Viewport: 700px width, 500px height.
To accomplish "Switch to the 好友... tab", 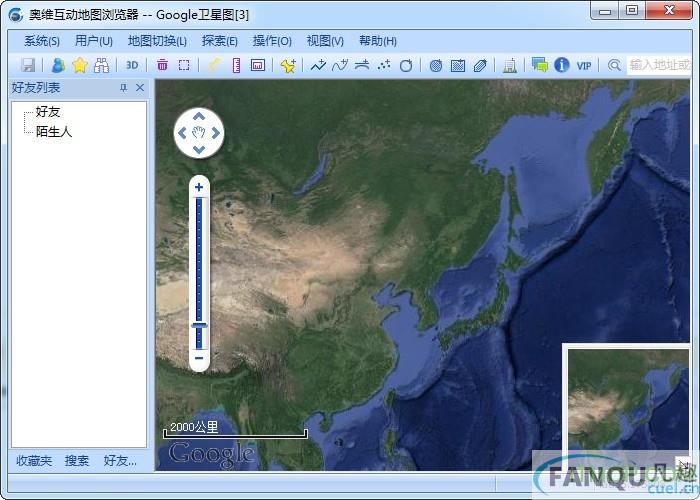I will point(120,461).
